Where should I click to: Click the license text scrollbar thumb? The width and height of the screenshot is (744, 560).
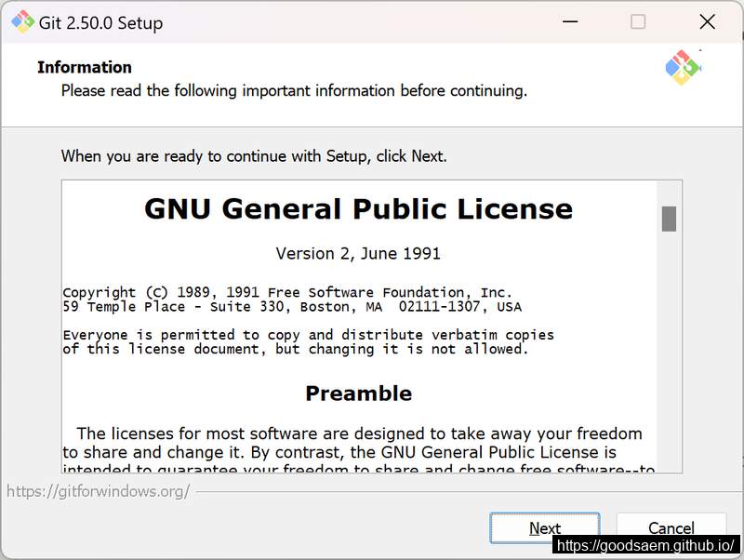pyautogui.click(x=669, y=219)
